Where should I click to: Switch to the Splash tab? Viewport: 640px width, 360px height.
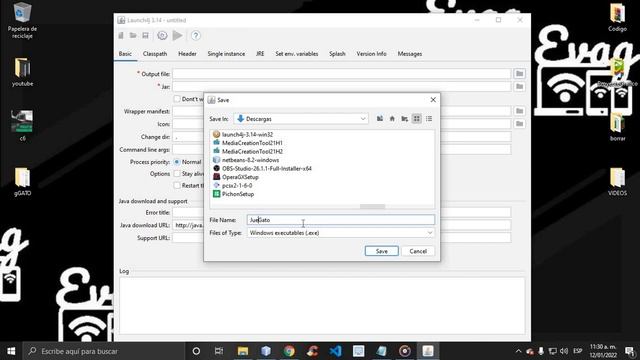337,54
